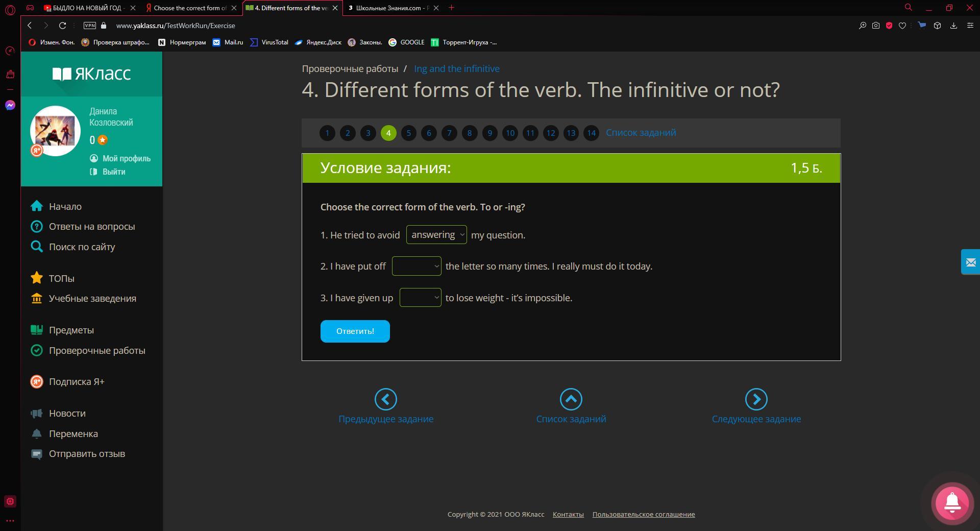
Task: Open the 'Ing and the infinitive' breadcrumb link
Action: click(x=456, y=68)
